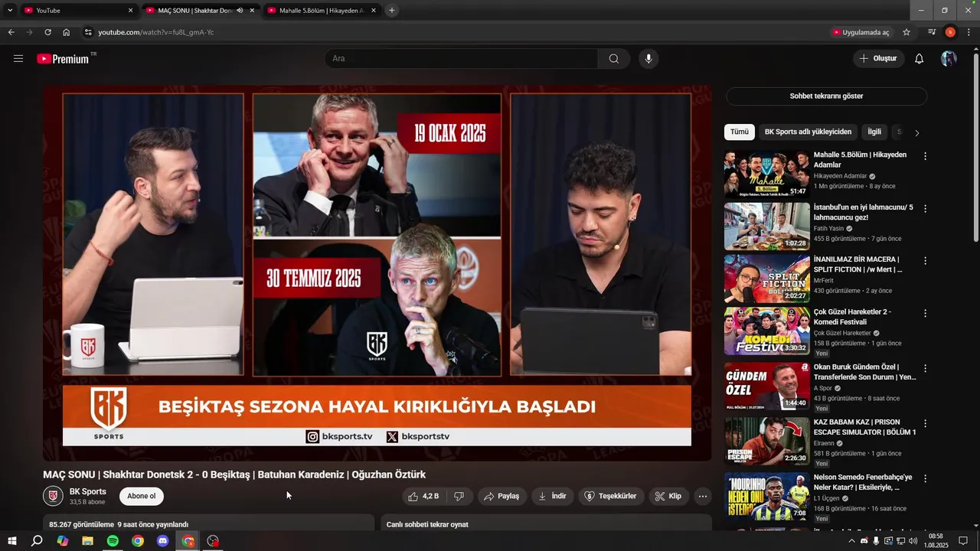
Task: Open options for Okan Buruk Gündem Özel video
Action: click(x=925, y=368)
